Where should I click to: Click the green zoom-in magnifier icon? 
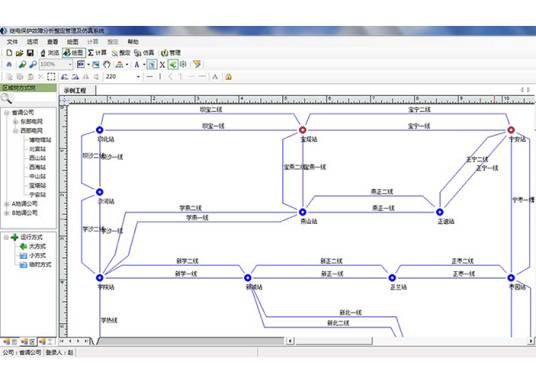pyautogui.click(x=22, y=64)
